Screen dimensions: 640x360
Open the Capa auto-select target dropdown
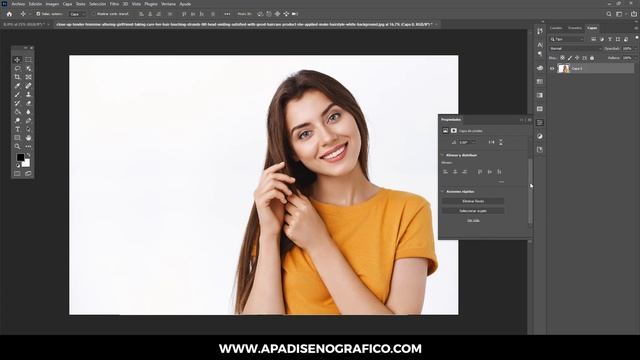(77, 14)
